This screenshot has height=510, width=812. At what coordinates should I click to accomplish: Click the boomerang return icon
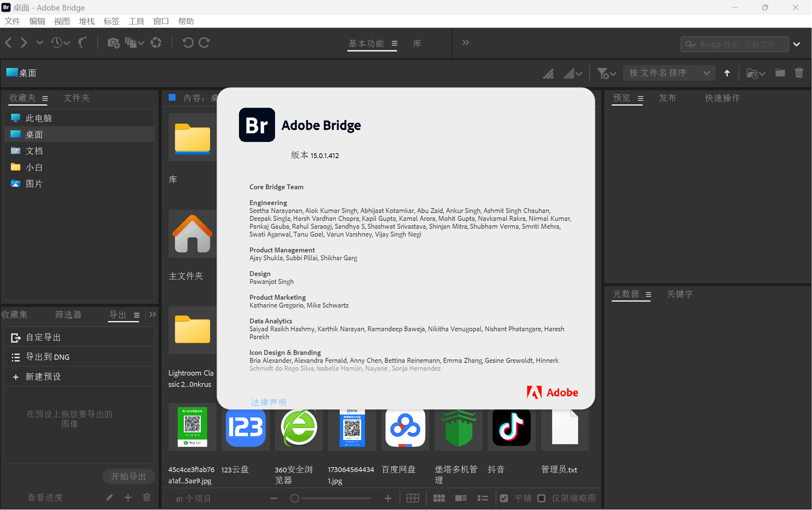[x=83, y=43]
